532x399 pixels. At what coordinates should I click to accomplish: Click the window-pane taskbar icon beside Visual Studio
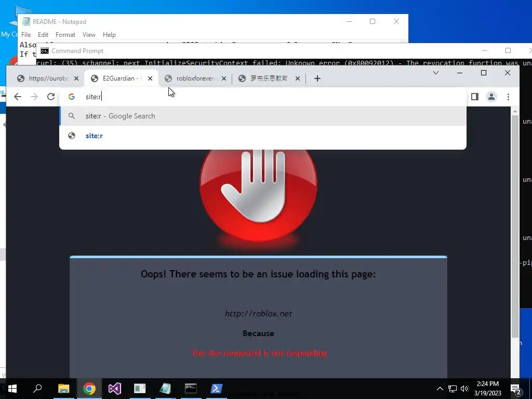pos(140,389)
